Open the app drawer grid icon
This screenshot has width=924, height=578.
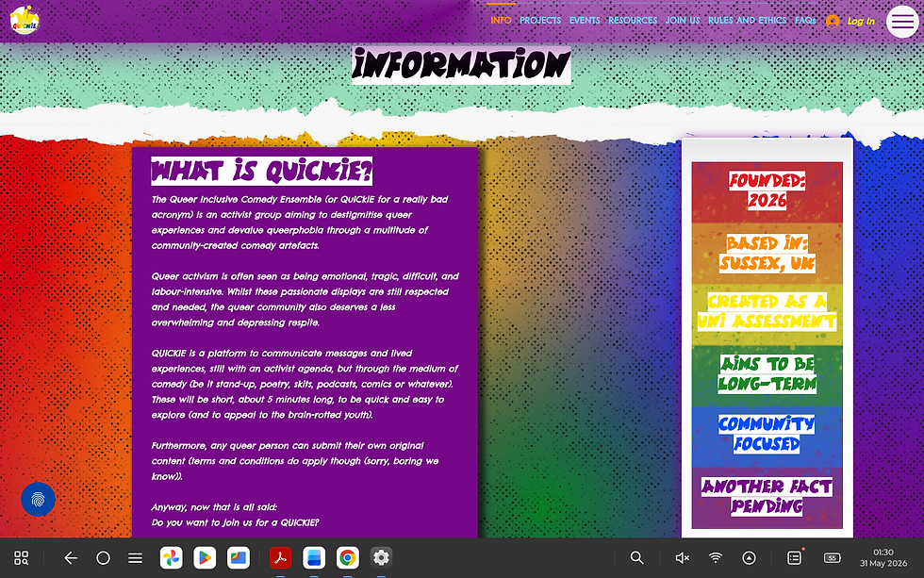point(21,558)
